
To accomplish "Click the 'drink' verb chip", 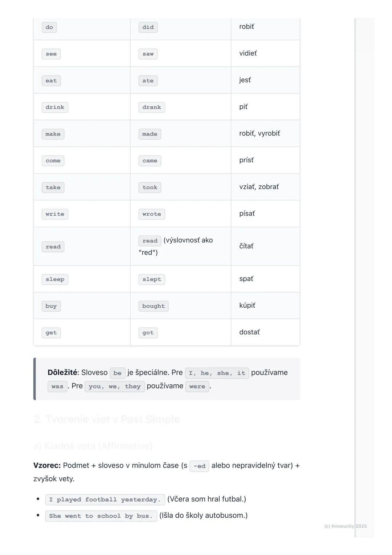I will click(x=55, y=108).
